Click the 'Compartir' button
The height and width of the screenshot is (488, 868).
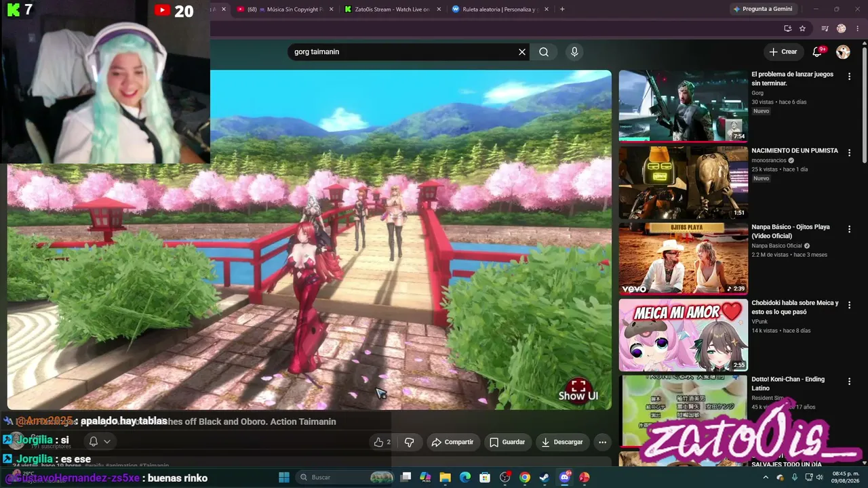tap(452, 442)
